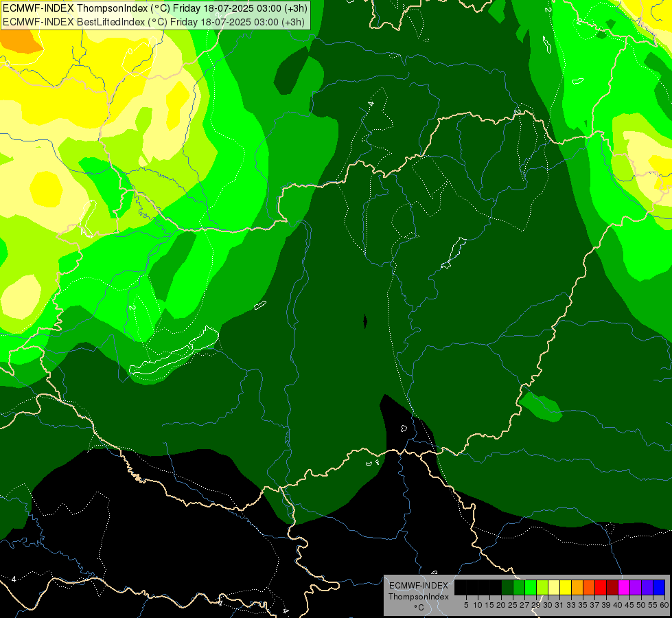Select the purple 45–50 legend swatch
The height and width of the screenshot is (618, 672).
[636, 587]
